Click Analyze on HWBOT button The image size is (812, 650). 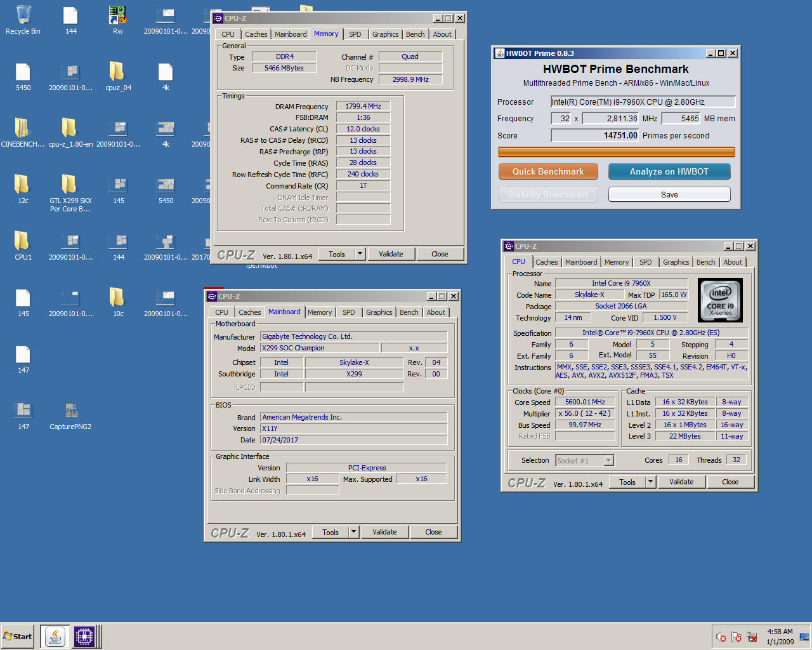click(669, 171)
